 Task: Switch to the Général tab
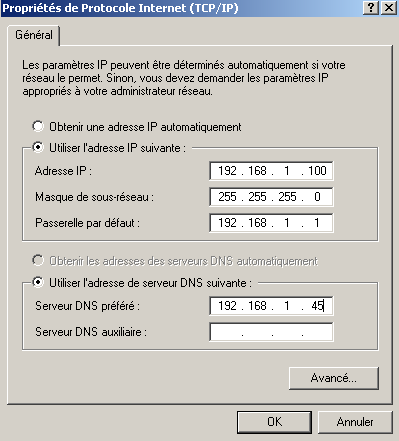pos(34,35)
